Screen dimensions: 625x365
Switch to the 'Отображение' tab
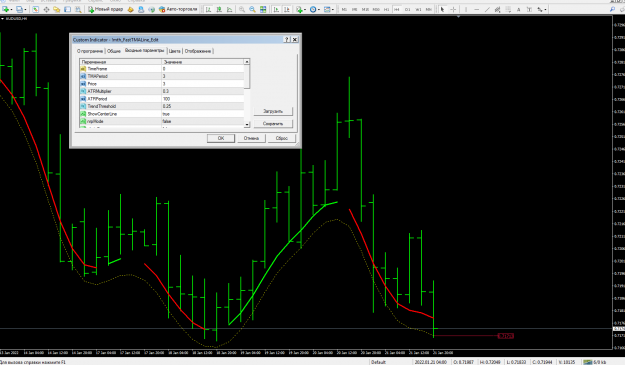198,51
